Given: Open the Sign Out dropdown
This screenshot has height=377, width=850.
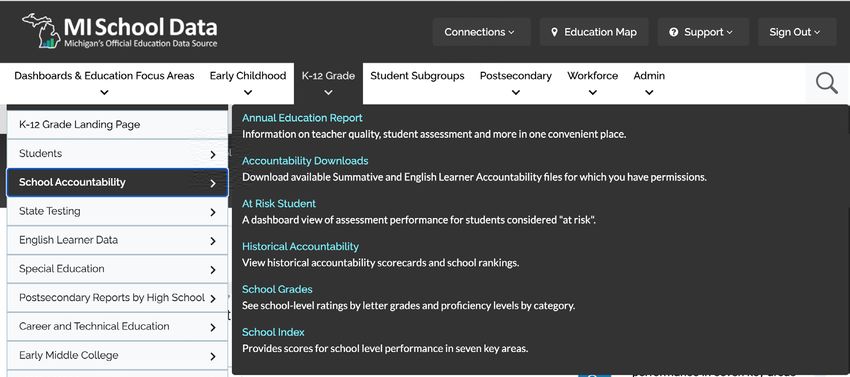Looking at the screenshot, I should click(x=797, y=32).
